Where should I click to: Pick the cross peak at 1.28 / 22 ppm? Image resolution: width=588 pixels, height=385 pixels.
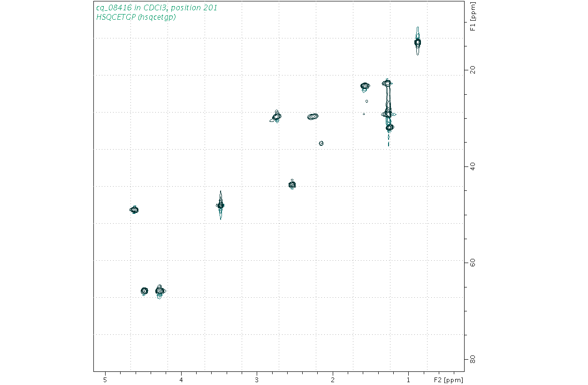387,83
